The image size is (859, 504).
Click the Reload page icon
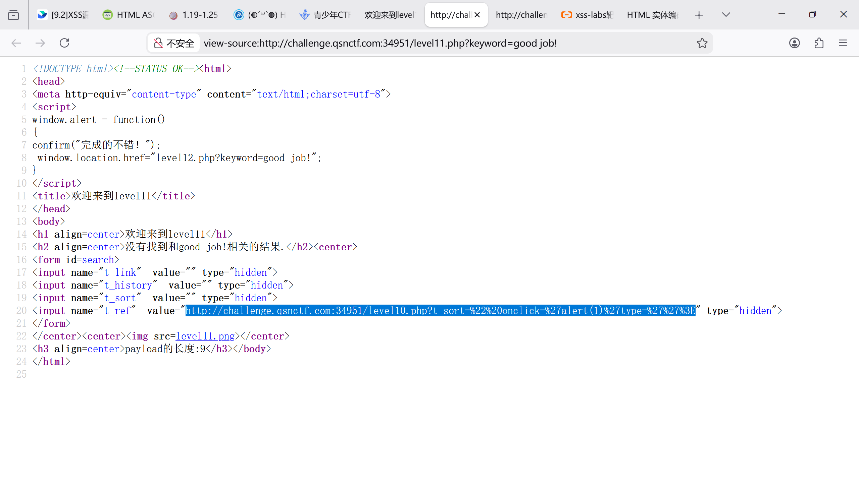pos(64,43)
